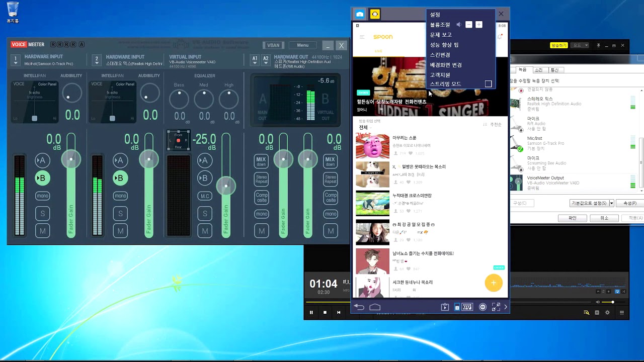Select 성능 향상 팁 menu entry

(x=444, y=45)
